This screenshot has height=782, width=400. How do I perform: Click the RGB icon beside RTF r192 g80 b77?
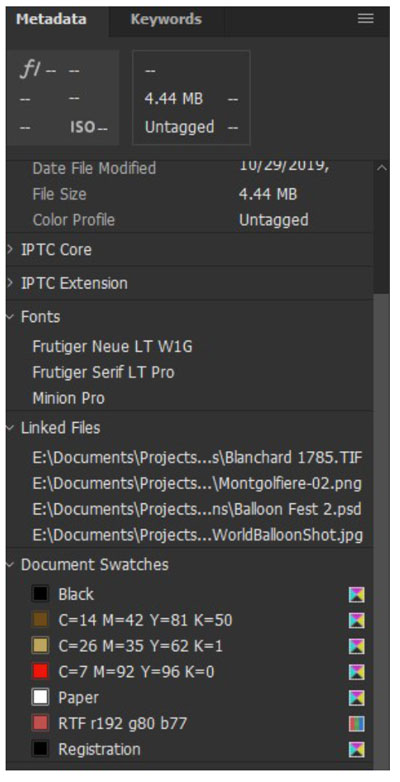click(x=357, y=724)
